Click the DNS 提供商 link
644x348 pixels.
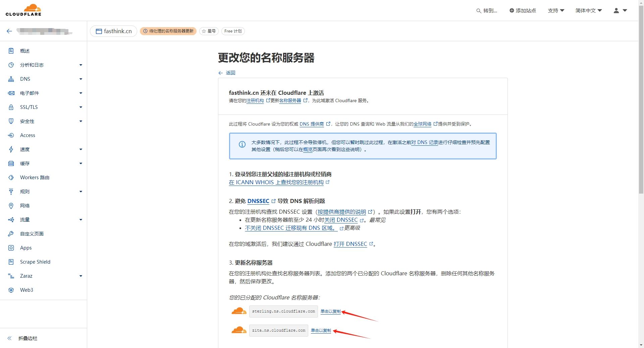pos(312,124)
